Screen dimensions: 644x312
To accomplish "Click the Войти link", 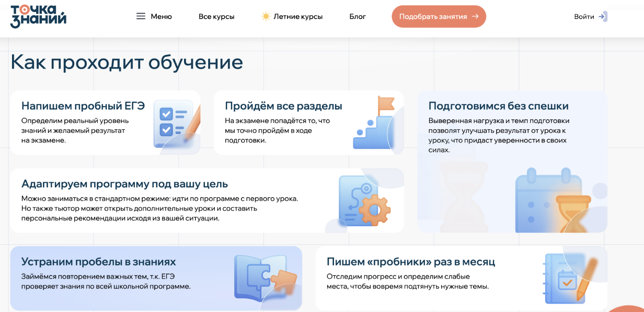I will click(x=584, y=17).
